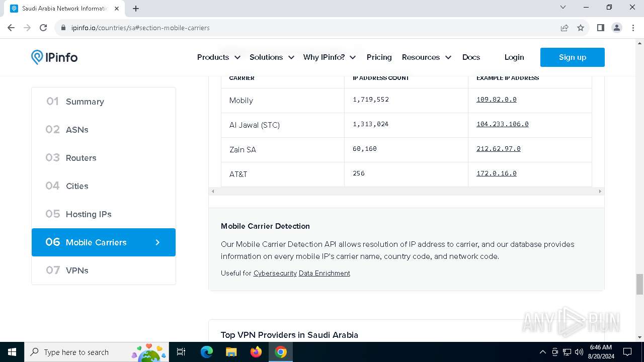Go back with browser back arrow
Image resolution: width=644 pixels, height=362 pixels.
[x=11, y=28]
